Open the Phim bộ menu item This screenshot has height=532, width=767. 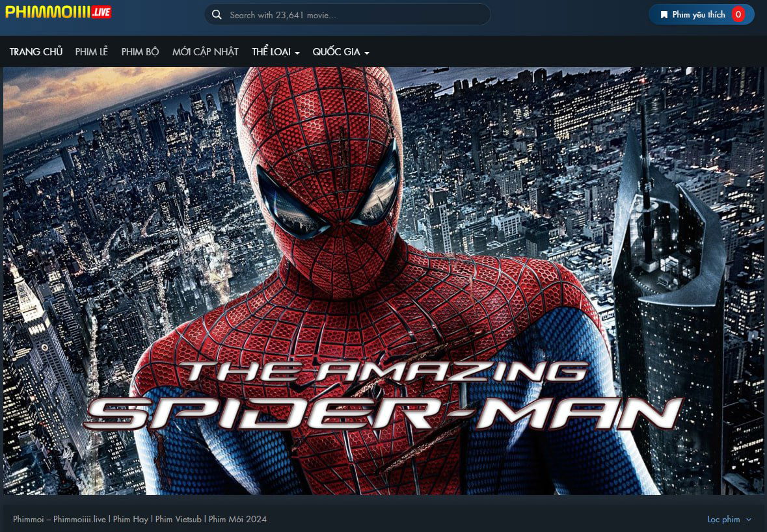pos(141,52)
